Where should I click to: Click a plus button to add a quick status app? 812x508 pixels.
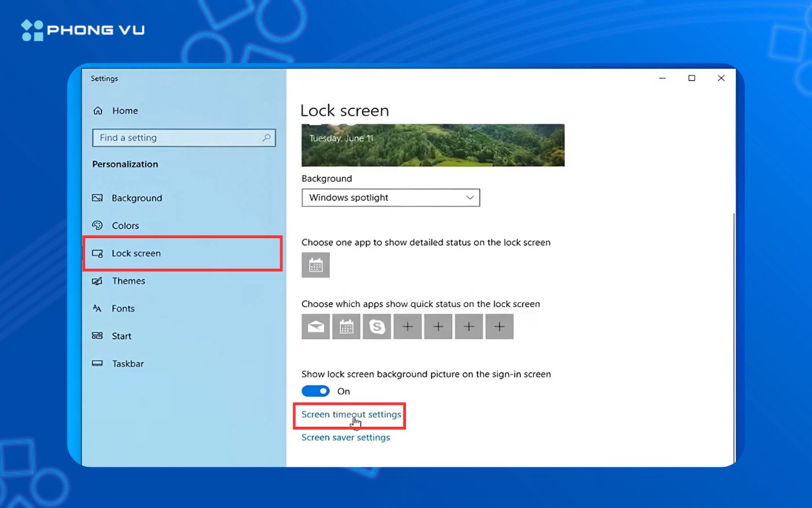[x=408, y=326]
